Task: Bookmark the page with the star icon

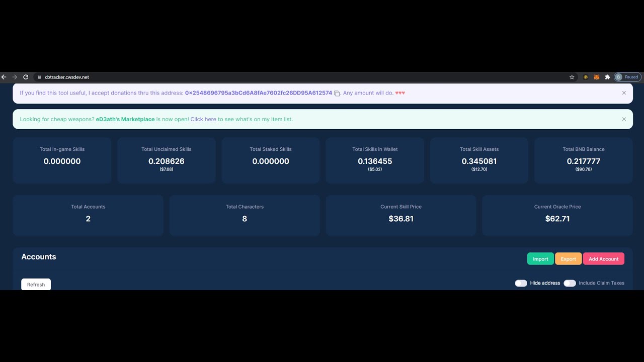Action: point(572,77)
